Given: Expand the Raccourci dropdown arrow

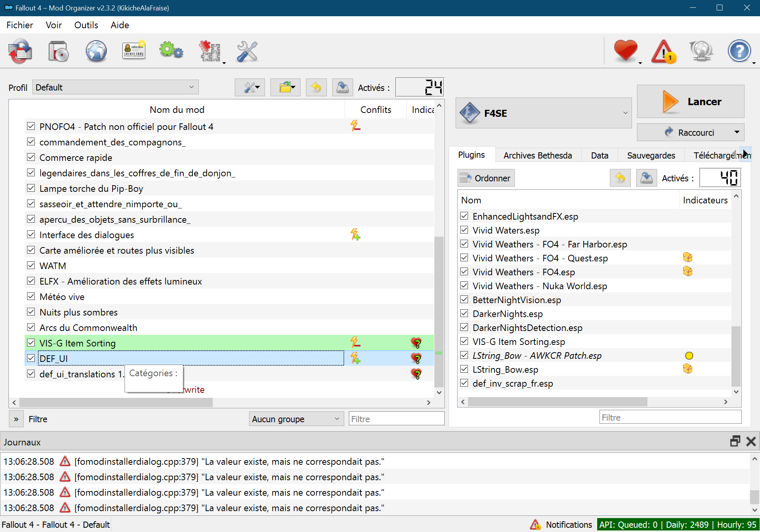Looking at the screenshot, I should pyautogui.click(x=737, y=132).
